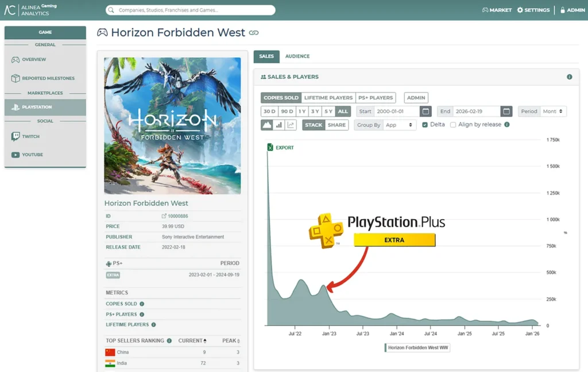
Task: Open the Group By dropdown
Action: pyautogui.click(x=400, y=124)
